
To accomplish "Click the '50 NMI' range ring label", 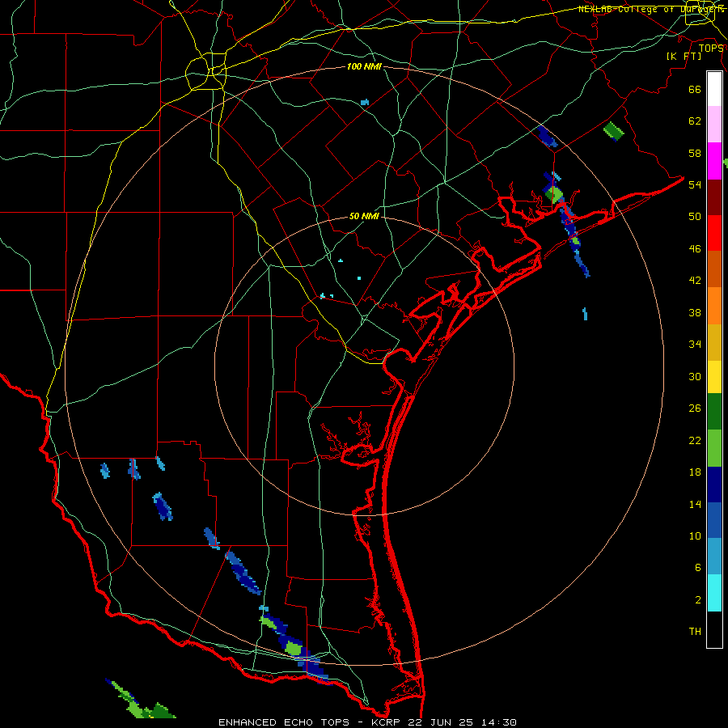I will (364, 216).
